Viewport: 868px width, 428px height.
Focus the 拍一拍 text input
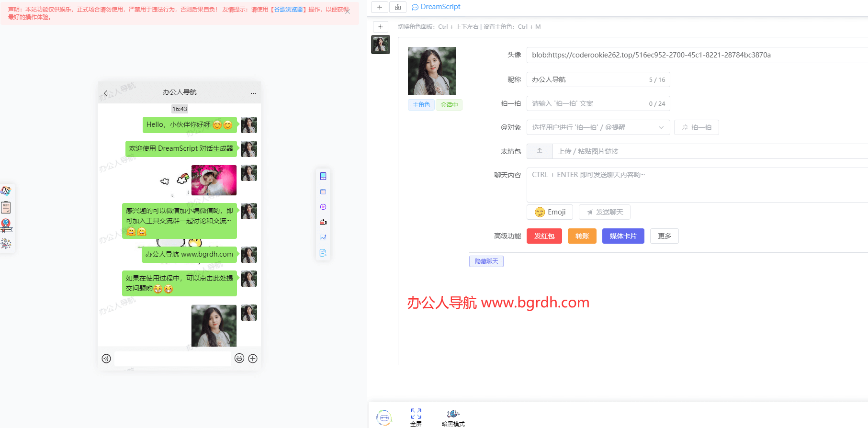tap(598, 103)
